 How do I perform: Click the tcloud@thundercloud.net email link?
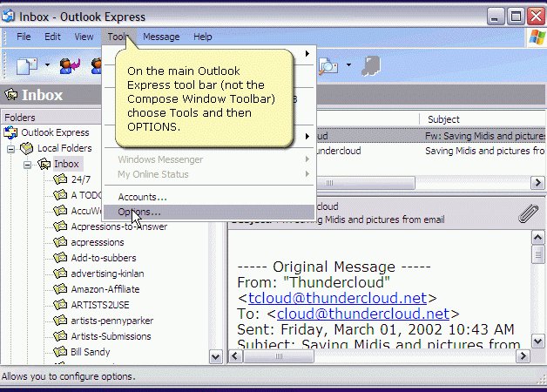click(x=337, y=298)
